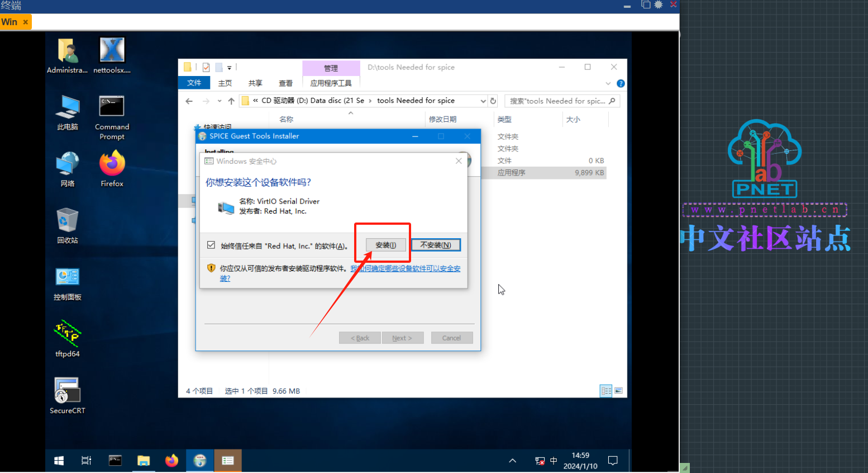868x473 pixels.
Task: Select the 0 KB 文件 row
Action: pyautogui.click(x=543, y=160)
